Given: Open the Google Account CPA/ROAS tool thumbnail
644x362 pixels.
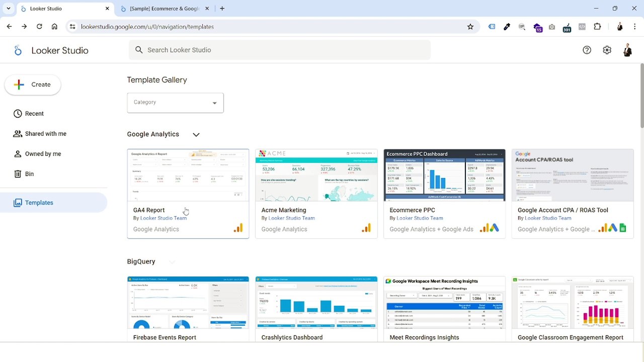Looking at the screenshot, I should [573, 175].
